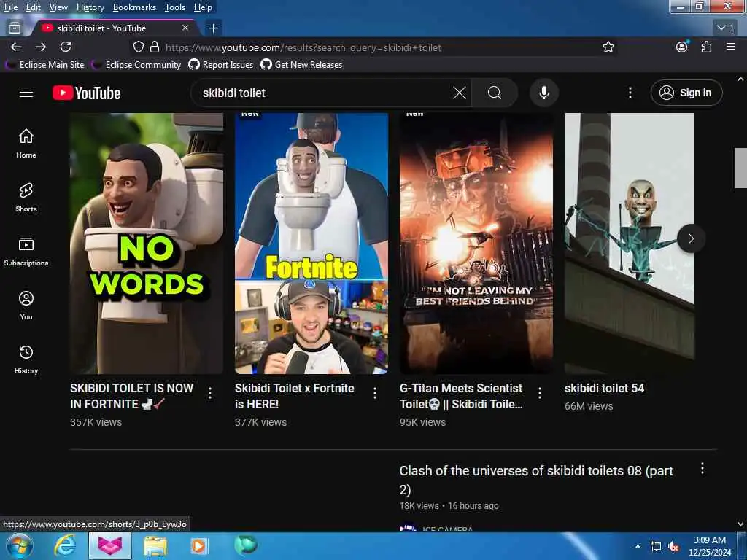
Task: Open the File menu
Action: click(10, 7)
